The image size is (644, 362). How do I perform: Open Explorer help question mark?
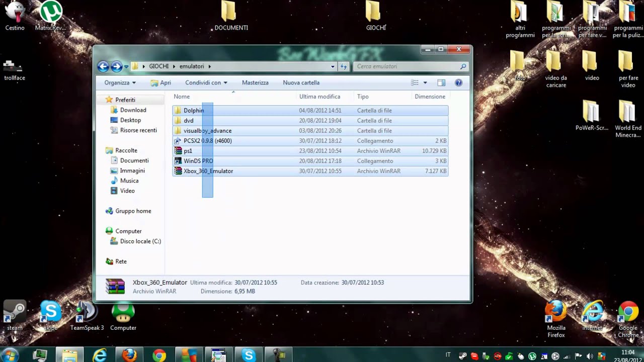[458, 82]
